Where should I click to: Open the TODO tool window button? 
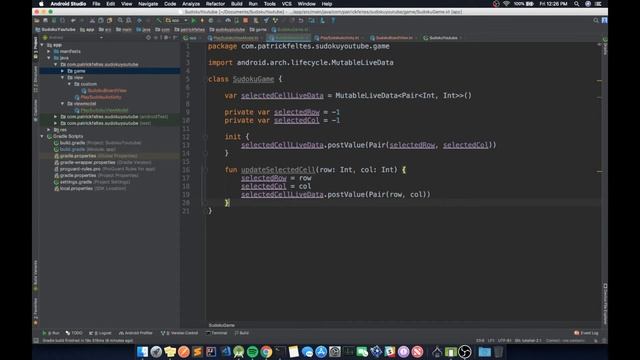(74, 333)
